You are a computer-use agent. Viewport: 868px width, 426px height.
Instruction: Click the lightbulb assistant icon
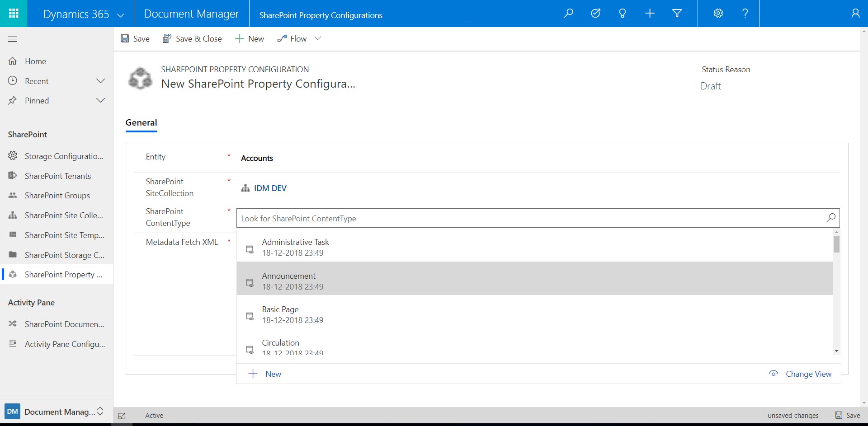pyautogui.click(x=623, y=14)
